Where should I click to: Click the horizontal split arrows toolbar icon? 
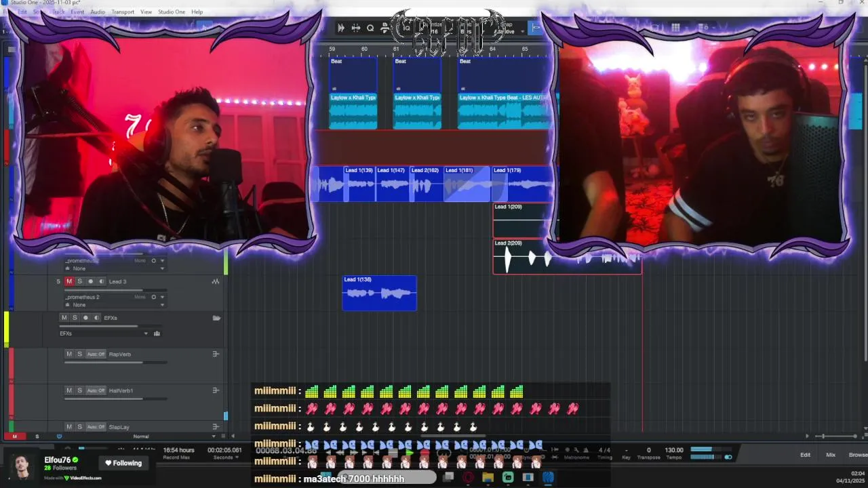tap(355, 28)
